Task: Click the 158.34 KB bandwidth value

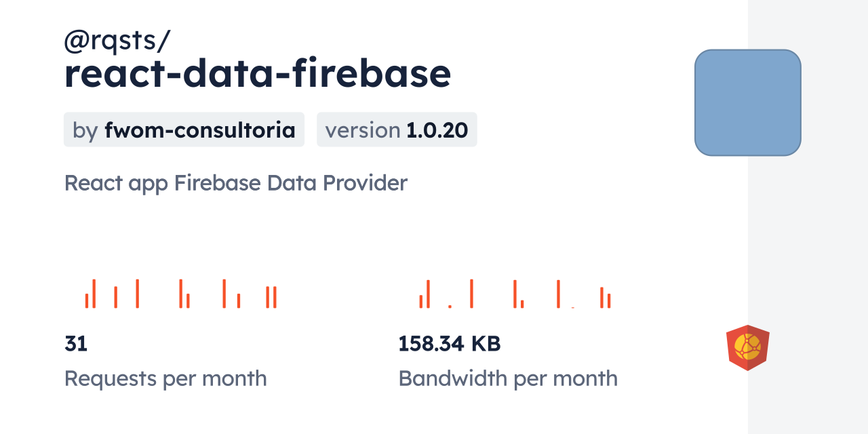Action: click(x=449, y=344)
